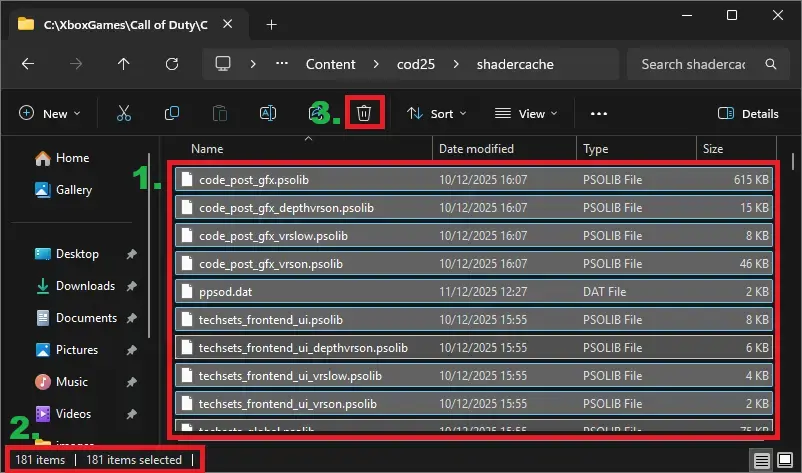Click file icon of ppsod.dat
The width and height of the screenshot is (802, 473).
187,291
